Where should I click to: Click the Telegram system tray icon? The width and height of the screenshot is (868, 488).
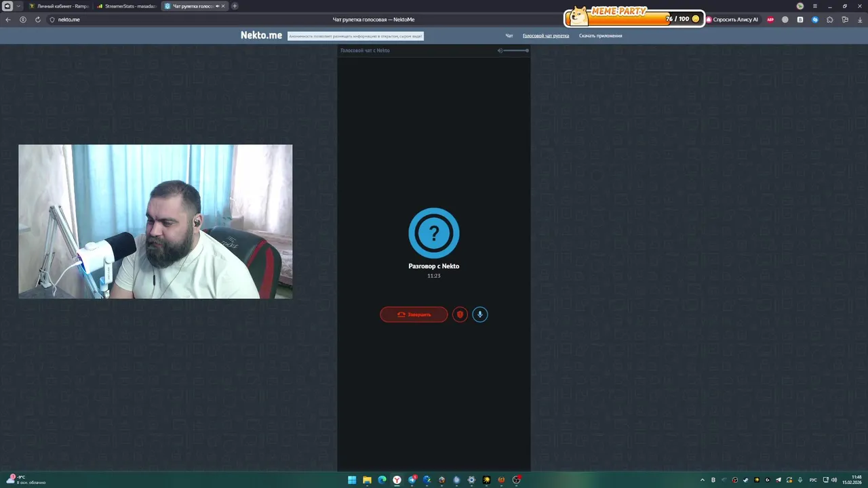click(x=778, y=480)
